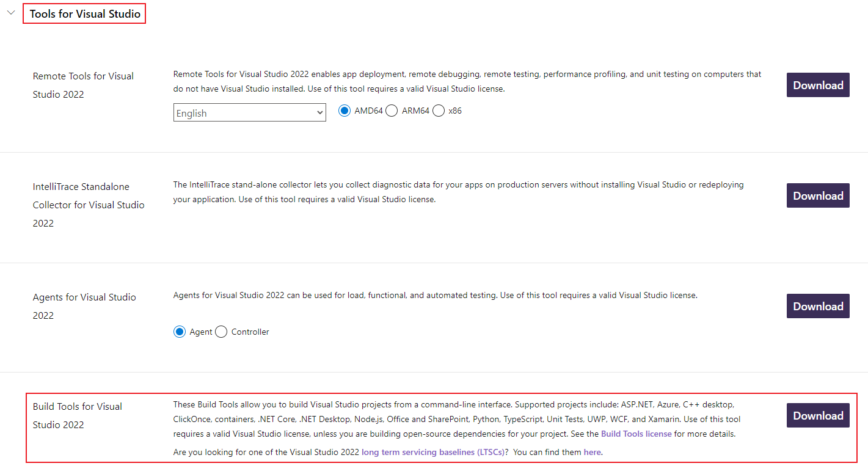
Task: Choose the x86 architecture radio button
Action: [x=439, y=111]
